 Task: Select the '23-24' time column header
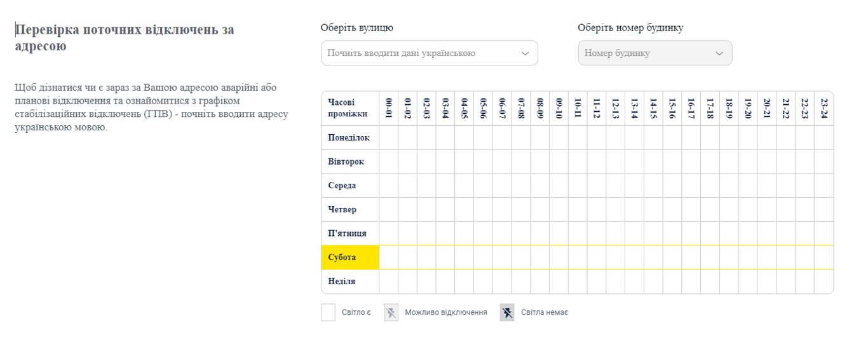click(824, 109)
